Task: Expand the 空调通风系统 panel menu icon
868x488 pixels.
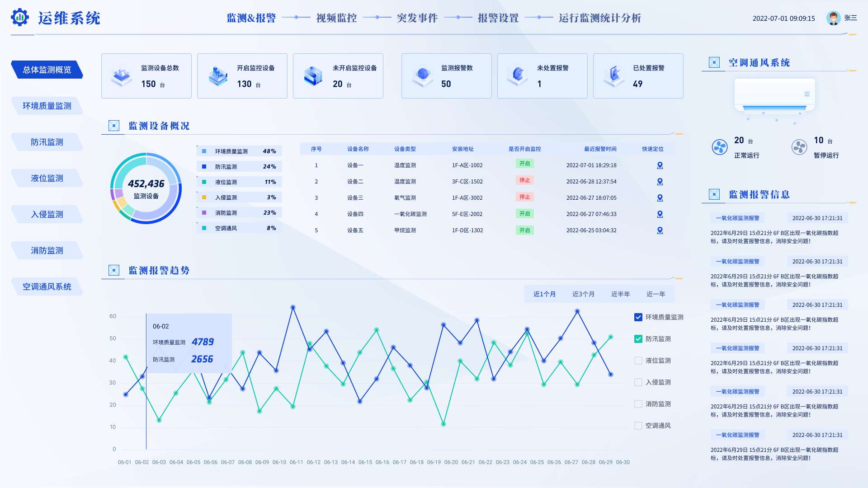Action: [807, 94]
